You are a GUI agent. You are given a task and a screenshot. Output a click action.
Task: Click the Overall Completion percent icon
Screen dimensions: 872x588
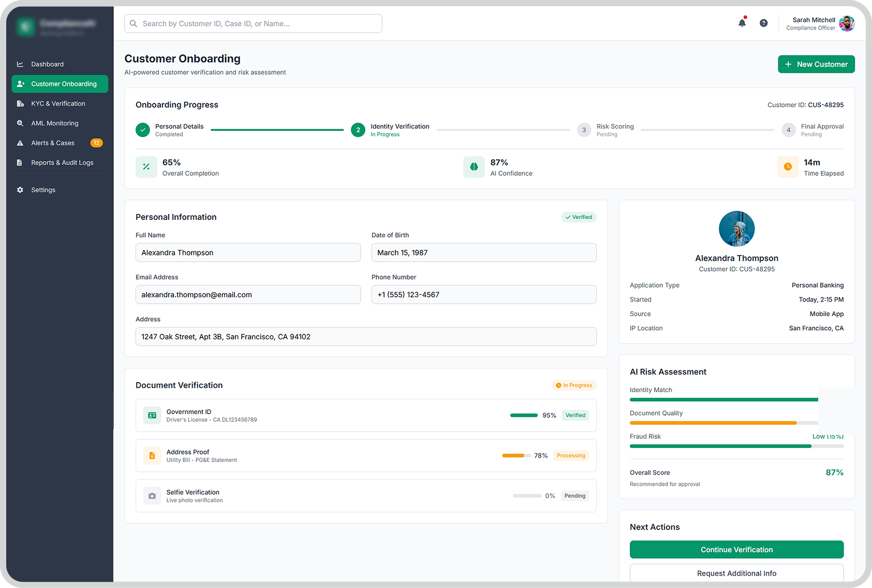146,167
